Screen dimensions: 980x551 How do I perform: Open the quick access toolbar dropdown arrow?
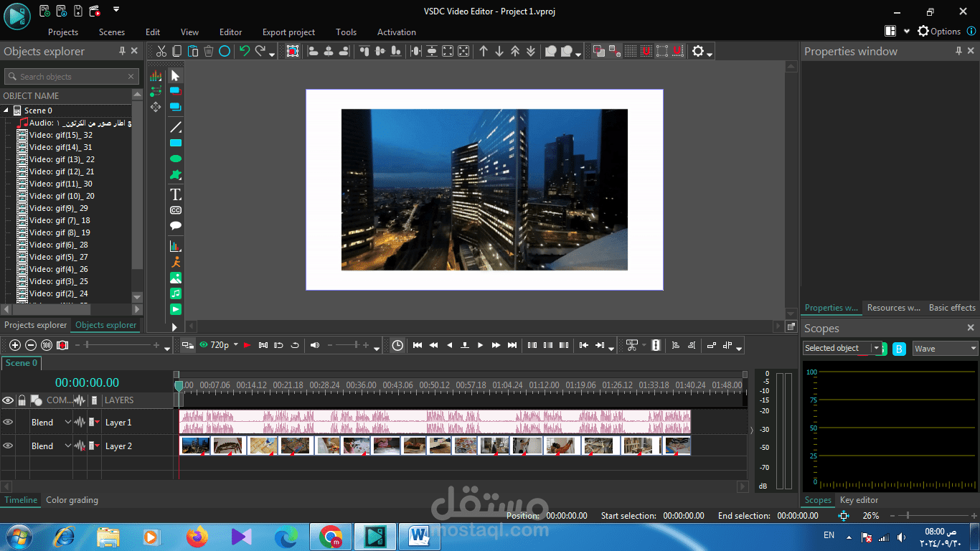116,10
